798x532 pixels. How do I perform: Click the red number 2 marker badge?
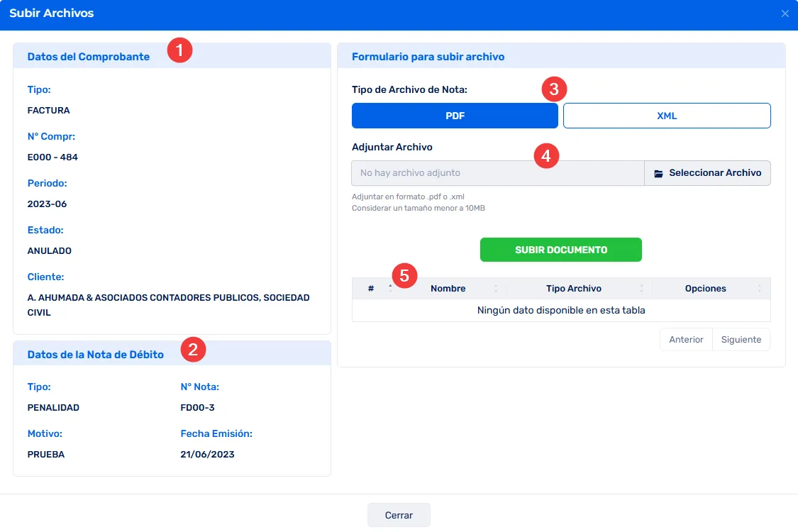coord(194,349)
